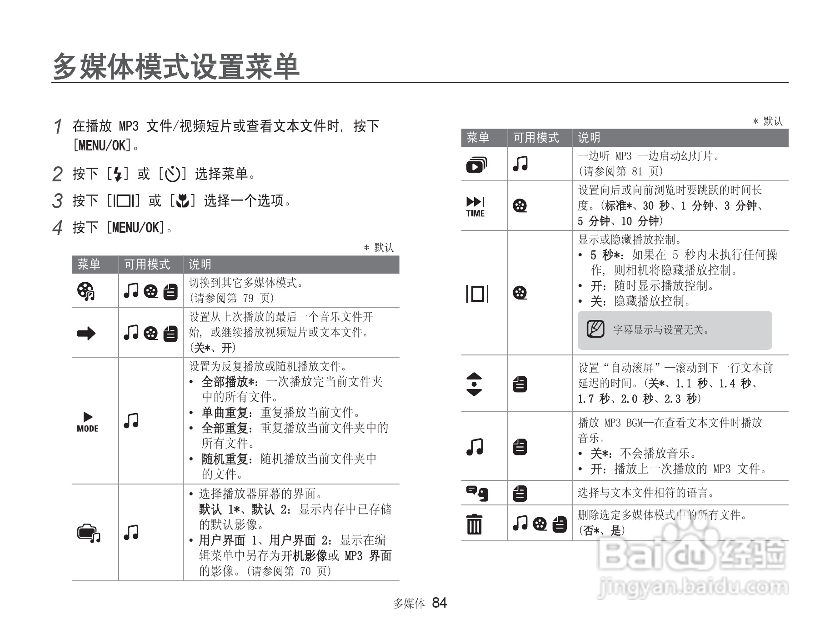Click text file icon in MP3 BGM row
The height and width of the screenshot is (634, 840).
click(520, 447)
